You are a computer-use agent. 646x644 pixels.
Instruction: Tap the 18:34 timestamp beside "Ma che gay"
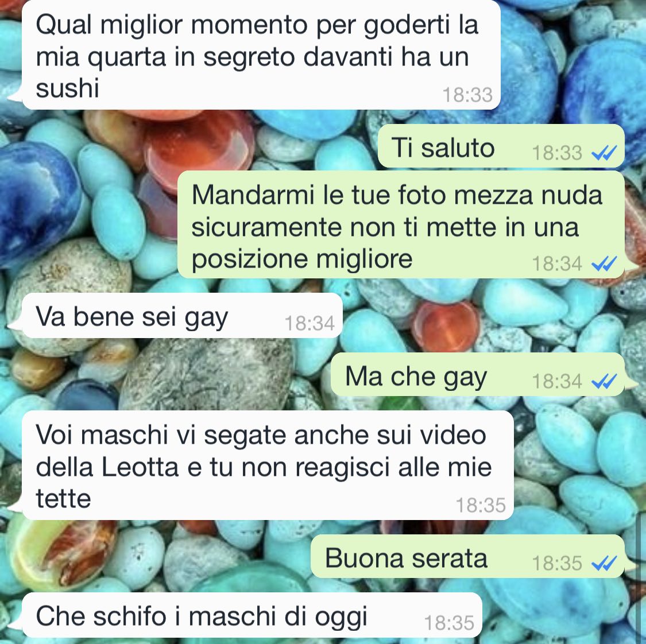coord(556,381)
